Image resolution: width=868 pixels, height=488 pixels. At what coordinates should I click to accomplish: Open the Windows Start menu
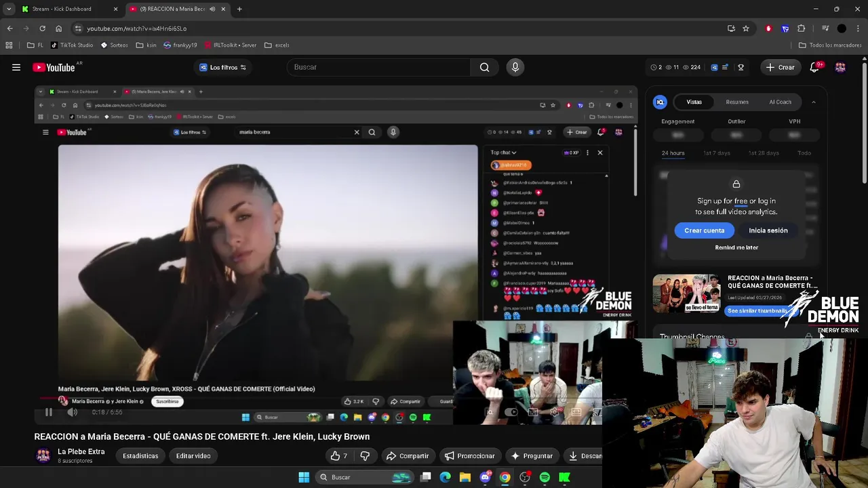pos(304,477)
